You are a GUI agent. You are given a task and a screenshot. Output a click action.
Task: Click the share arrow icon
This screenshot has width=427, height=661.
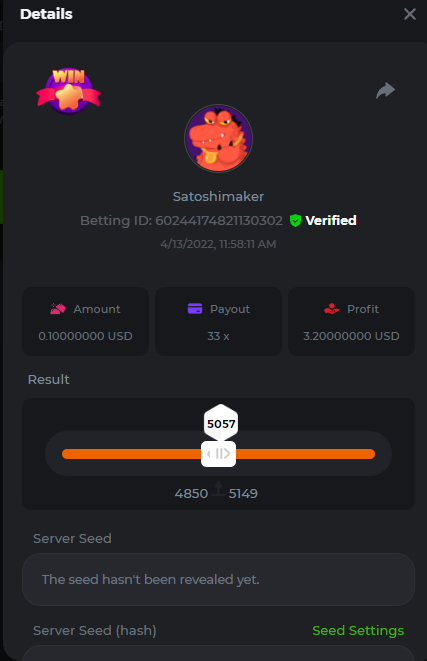[x=385, y=90]
